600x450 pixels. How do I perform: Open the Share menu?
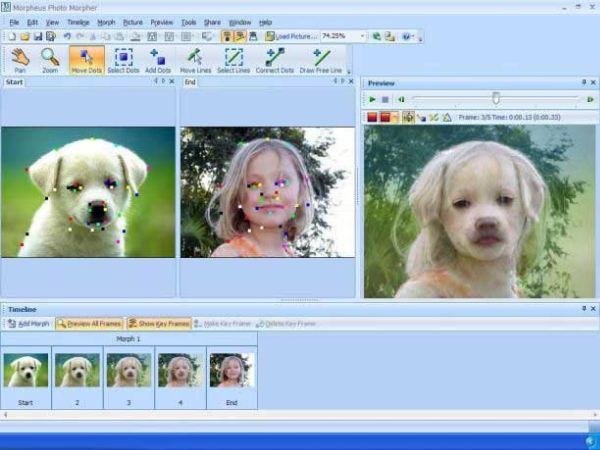[212, 23]
